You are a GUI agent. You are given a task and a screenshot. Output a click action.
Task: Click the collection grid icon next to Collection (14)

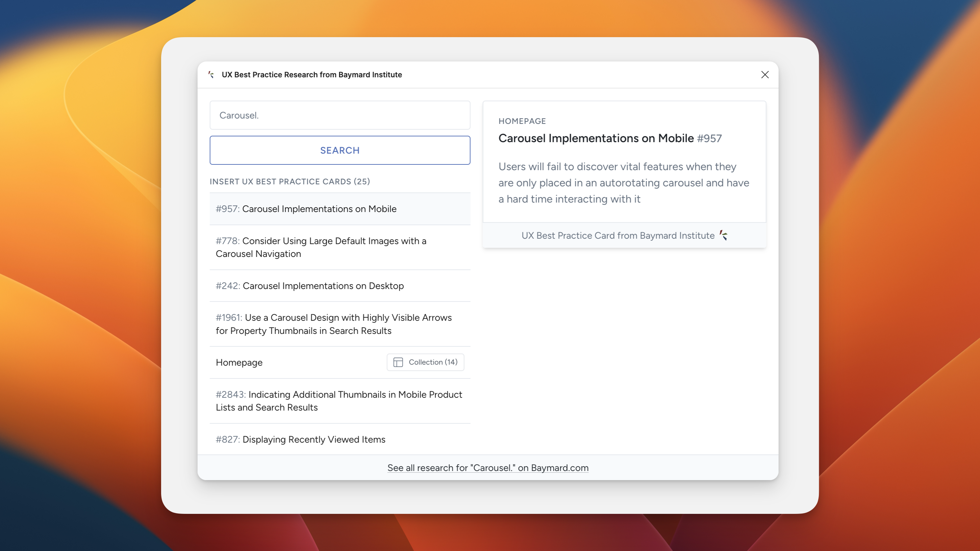point(398,362)
